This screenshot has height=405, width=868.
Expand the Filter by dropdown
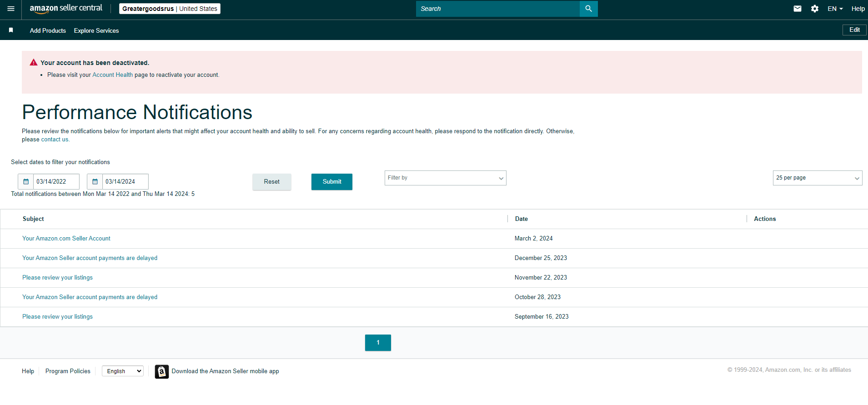point(446,178)
